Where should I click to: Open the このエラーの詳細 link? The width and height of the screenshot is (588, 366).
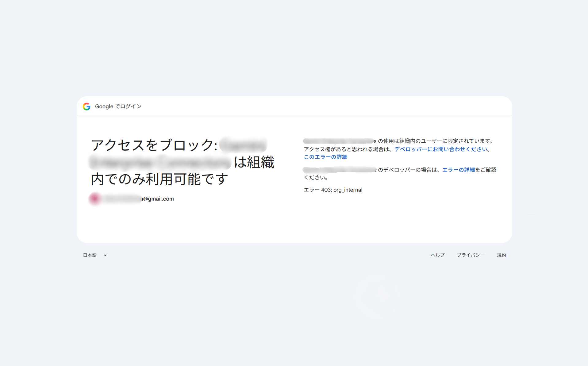pos(325,157)
